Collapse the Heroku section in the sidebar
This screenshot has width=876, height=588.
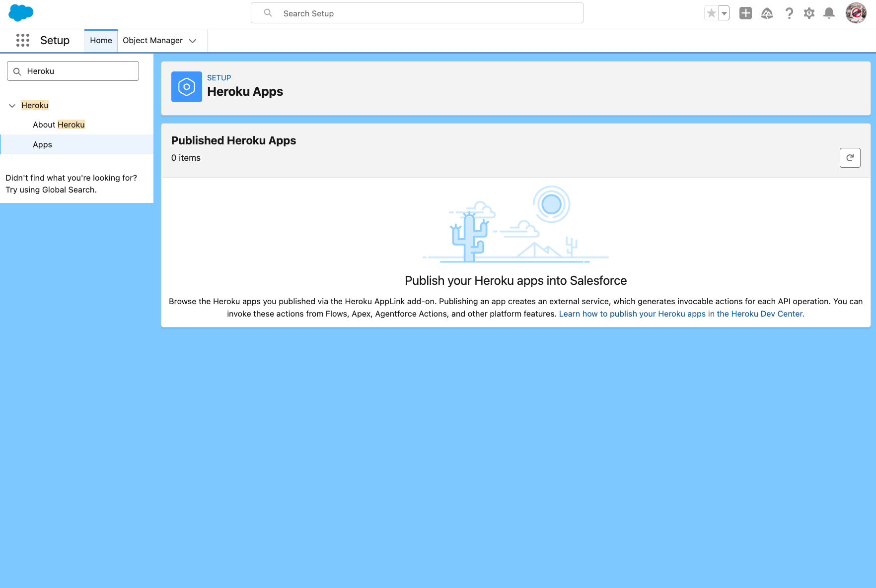click(11, 105)
